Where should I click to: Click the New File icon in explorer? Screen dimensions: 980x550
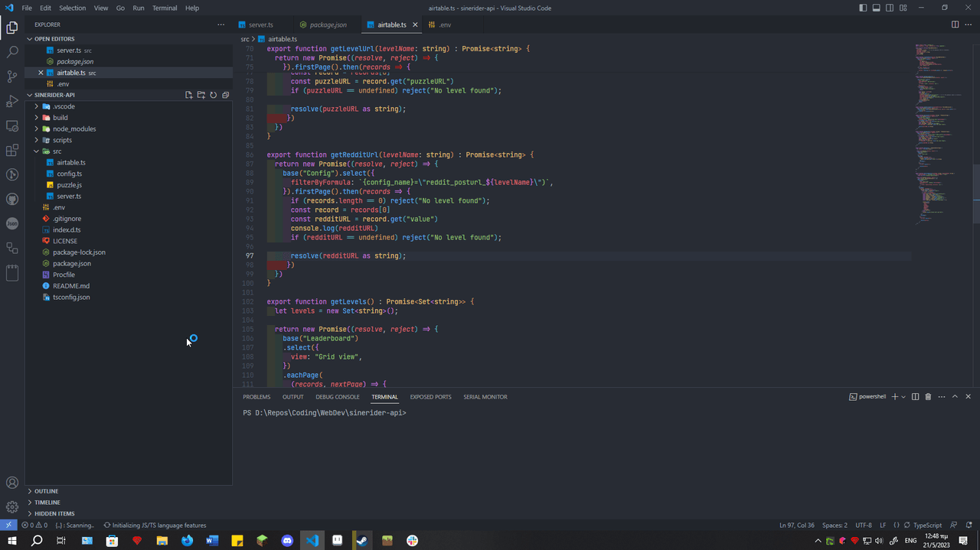point(188,95)
